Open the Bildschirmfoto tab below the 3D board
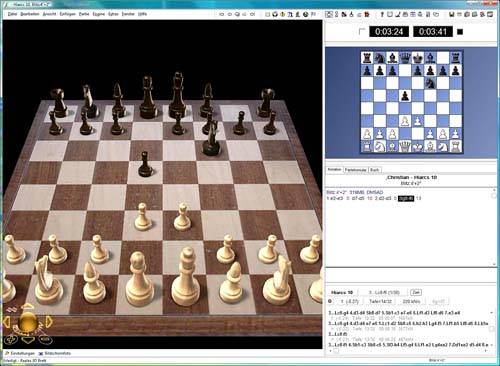Screen dimensions: 500x366 click(55, 353)
